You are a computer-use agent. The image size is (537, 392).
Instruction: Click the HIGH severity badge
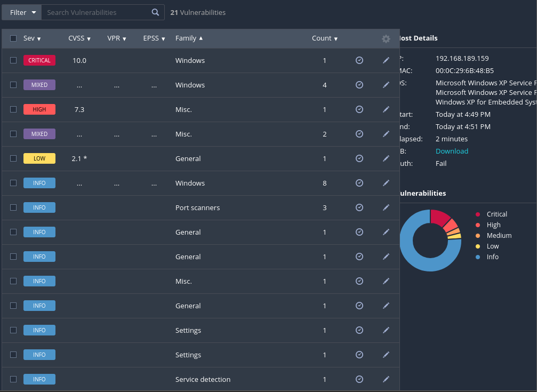click(39, 109)
